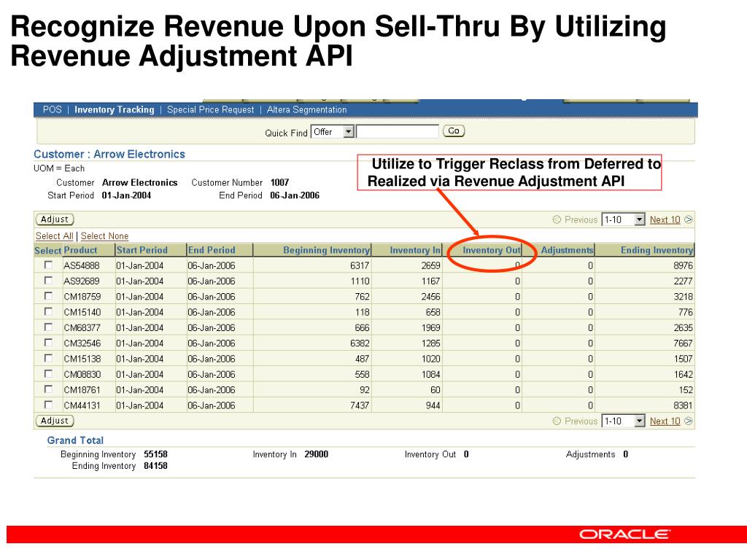747x560 pixels.
Task: Click product code CM68377
Action: pyautogui.click(x=82, y=327)
